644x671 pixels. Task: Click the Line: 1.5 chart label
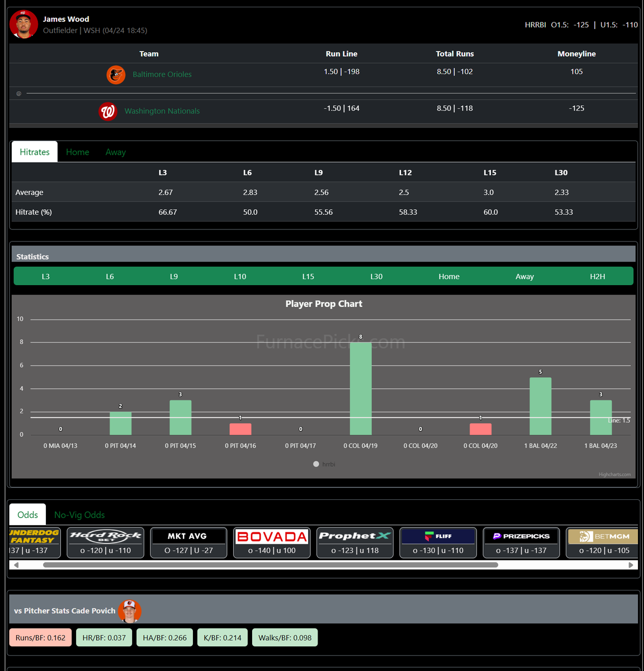(619, 420)
